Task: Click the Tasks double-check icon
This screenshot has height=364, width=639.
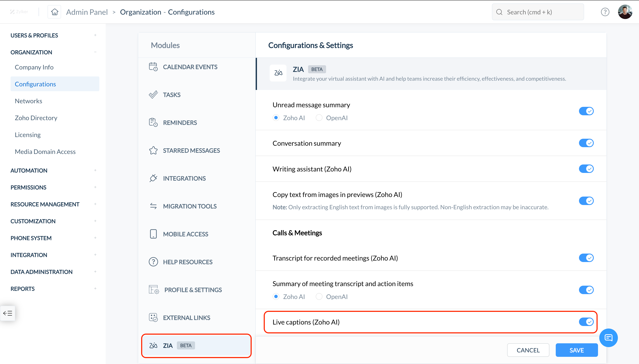Action: coord(153,95)
